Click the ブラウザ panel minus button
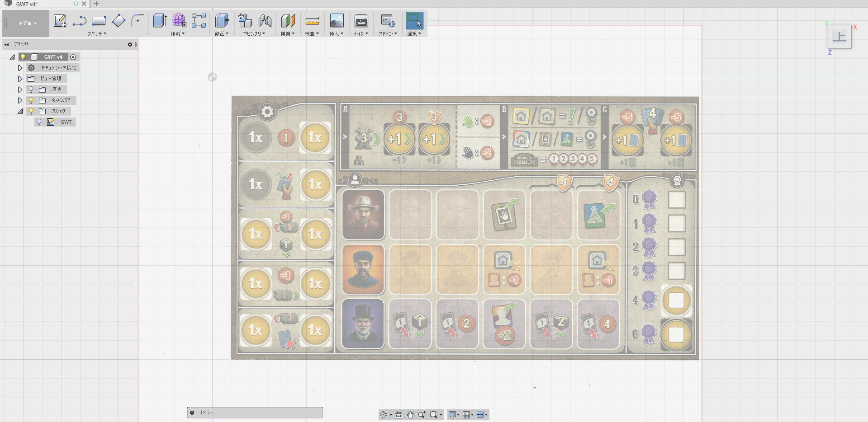The height and width of the screenshot is (422, 868). click(x=130, y=44)
